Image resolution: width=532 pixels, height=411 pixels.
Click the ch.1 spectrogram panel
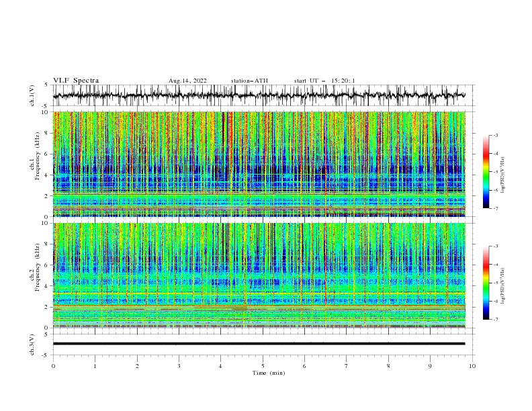tap(259, 164)
